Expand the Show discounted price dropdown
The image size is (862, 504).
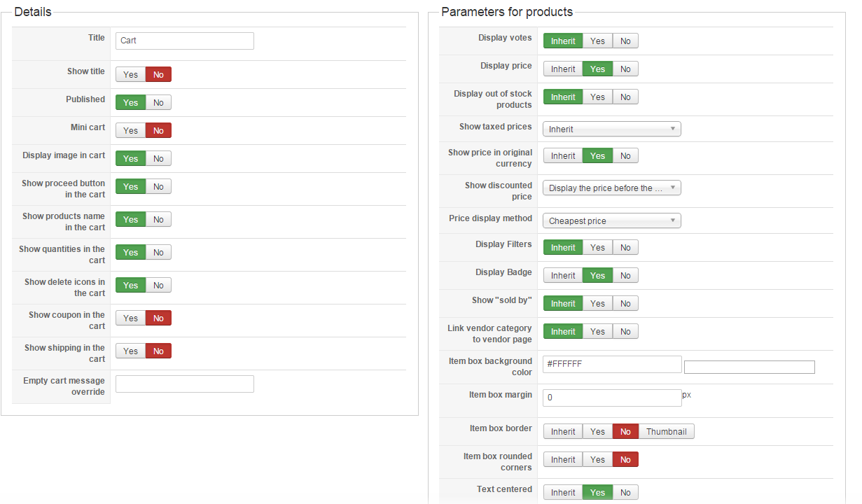click(611, 188)
